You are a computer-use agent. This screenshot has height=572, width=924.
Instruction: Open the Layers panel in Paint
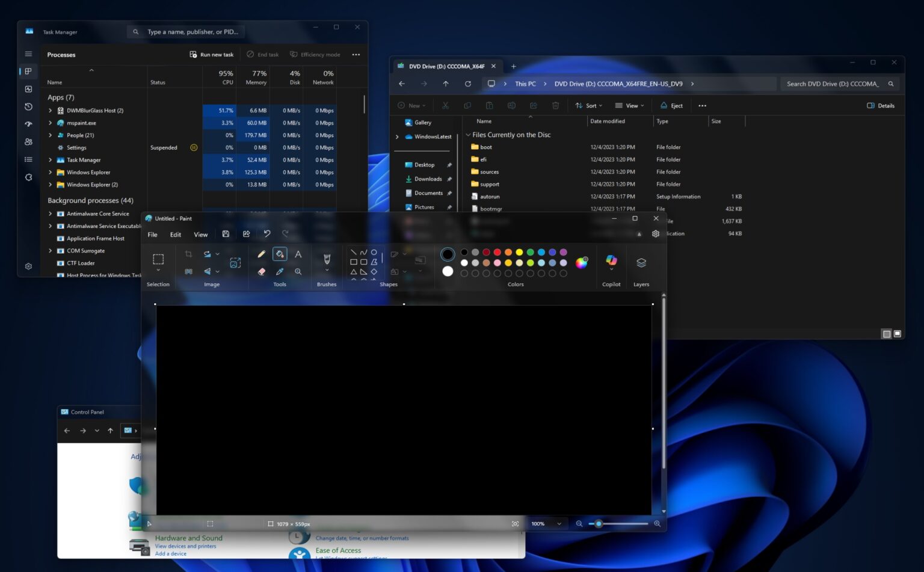point(641,263)
